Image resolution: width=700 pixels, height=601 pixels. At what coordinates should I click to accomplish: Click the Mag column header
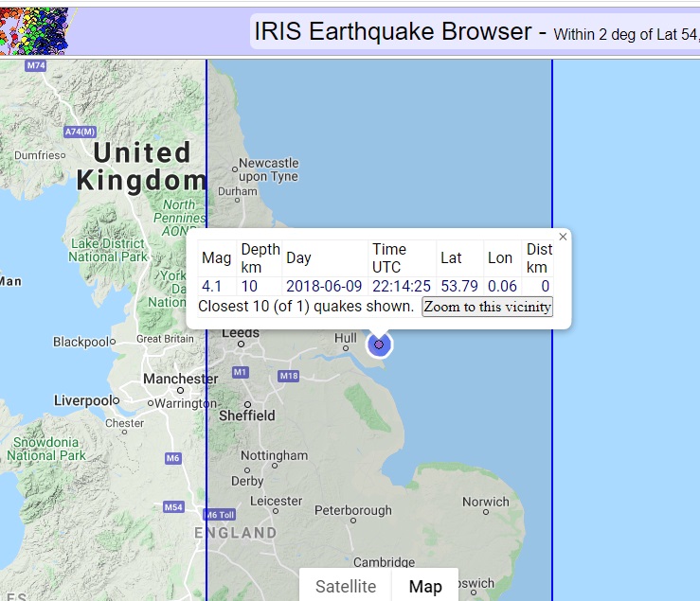pos(217,257)
